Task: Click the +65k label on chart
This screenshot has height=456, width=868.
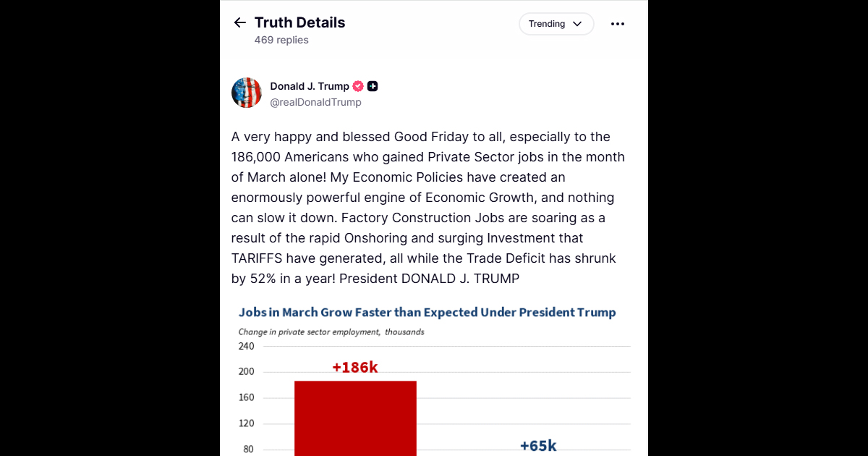Action: click(x=538, y=446)
